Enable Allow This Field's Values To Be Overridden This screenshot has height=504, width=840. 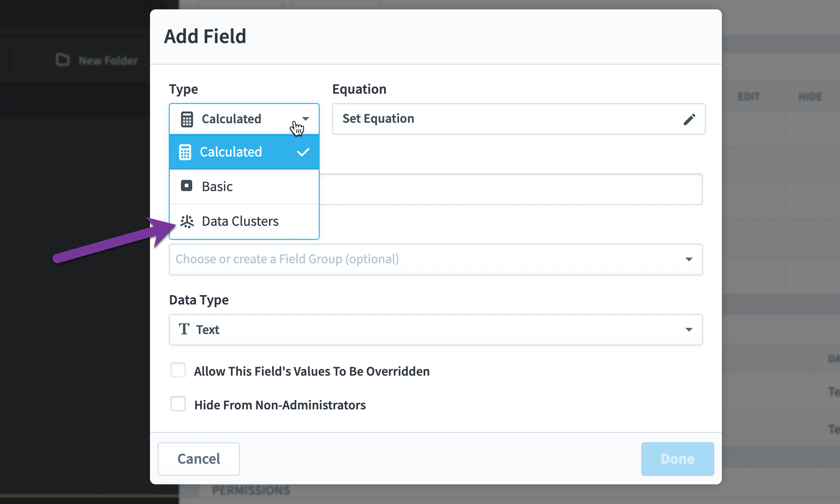pyautogui.click(x=178, y=370)
